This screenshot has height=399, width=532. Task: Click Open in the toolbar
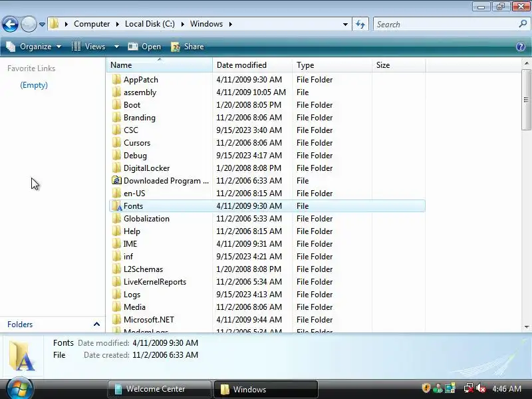144,47
